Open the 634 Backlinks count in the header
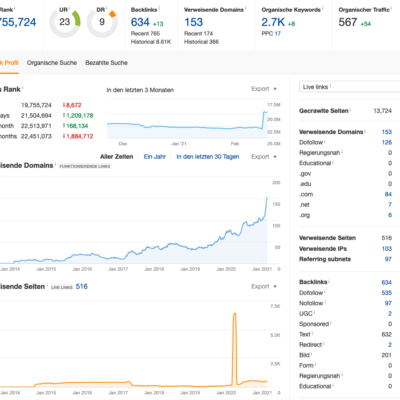The height and width of the screenshot is (400, 400). point(140,22)
